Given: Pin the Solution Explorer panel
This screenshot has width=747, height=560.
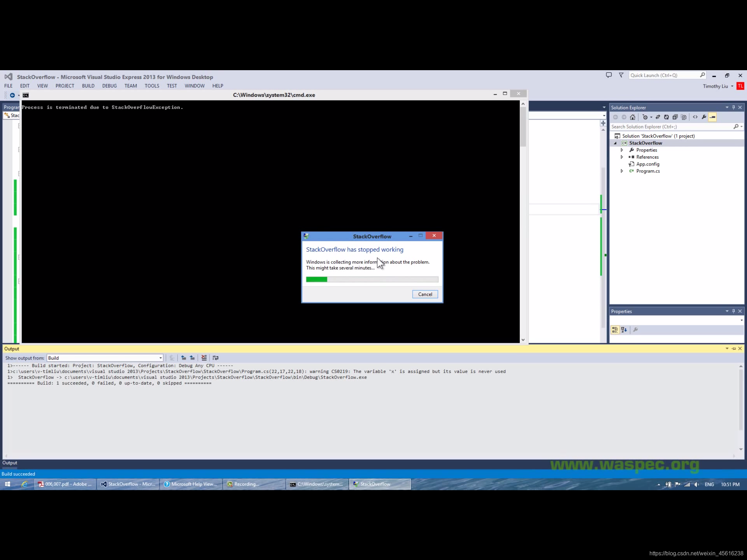Looking at the screenshot, I should [734, 108].
